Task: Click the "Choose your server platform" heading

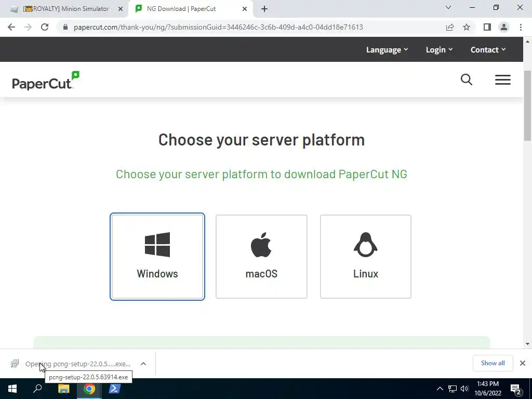Action: click(x=261, y=139)
